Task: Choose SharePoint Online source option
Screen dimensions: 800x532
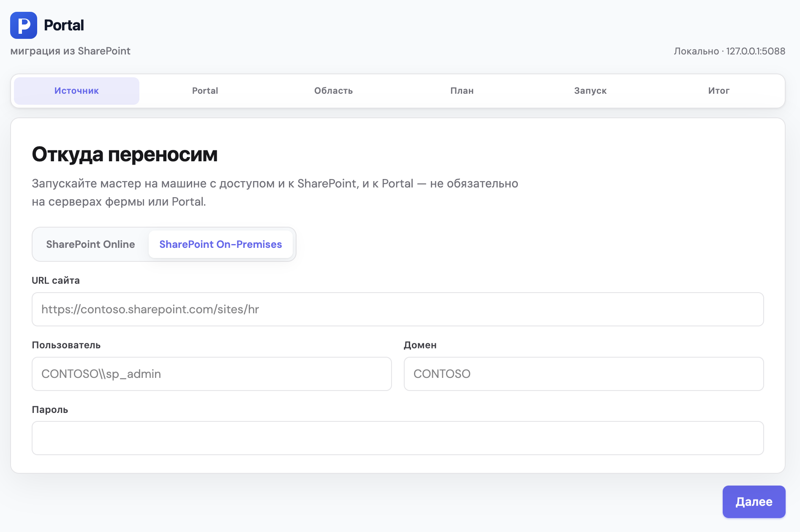Action: [90, 244]
